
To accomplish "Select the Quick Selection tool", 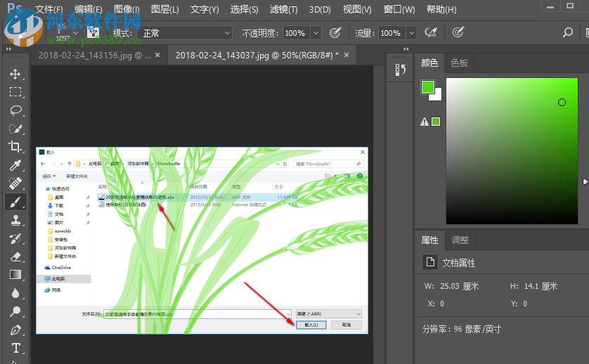I will 15,129.
